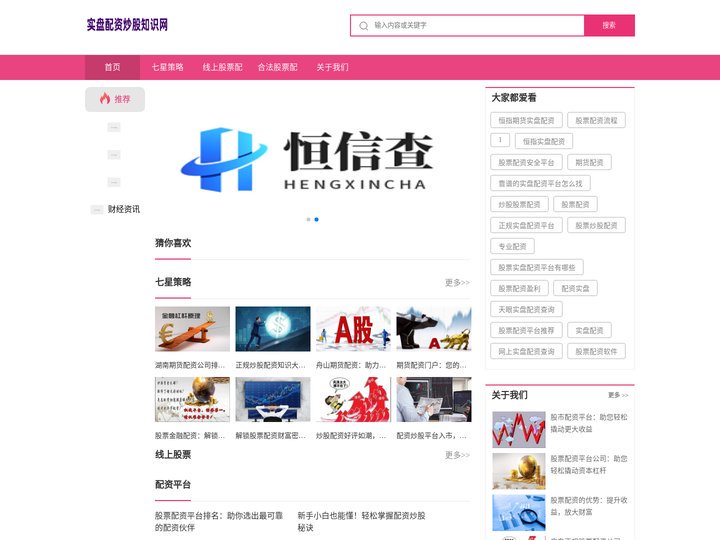Open article 配资炒股平台入市...
This screenshot has height=540, width=720.
(x=432, y=436)
